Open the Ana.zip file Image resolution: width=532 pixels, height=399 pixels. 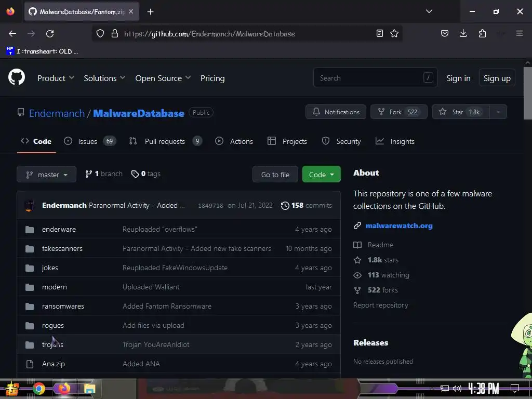tap(54, 364)
